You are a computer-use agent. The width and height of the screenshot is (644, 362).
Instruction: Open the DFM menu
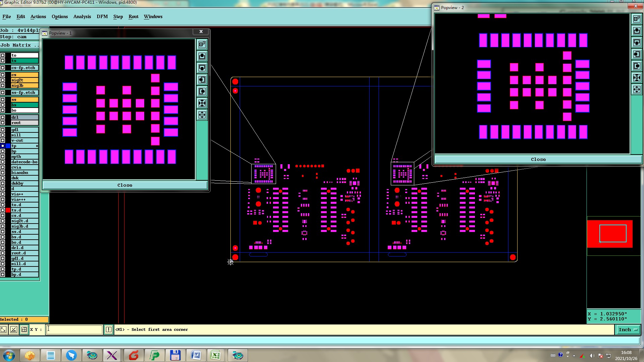102,16
